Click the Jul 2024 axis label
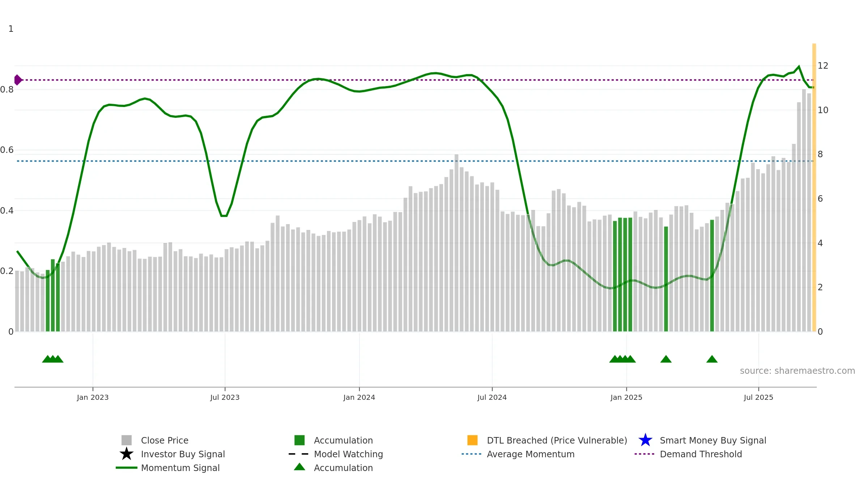This screenshot has height=488, width=868. click(x=492, y=397)
